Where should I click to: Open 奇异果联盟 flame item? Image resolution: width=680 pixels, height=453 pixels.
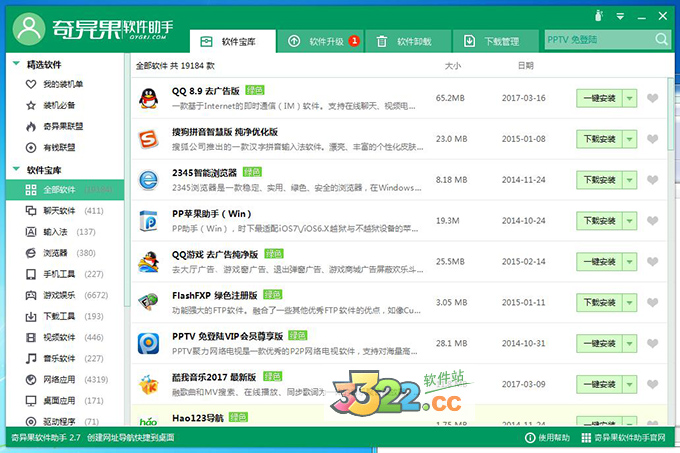point(55,127)
